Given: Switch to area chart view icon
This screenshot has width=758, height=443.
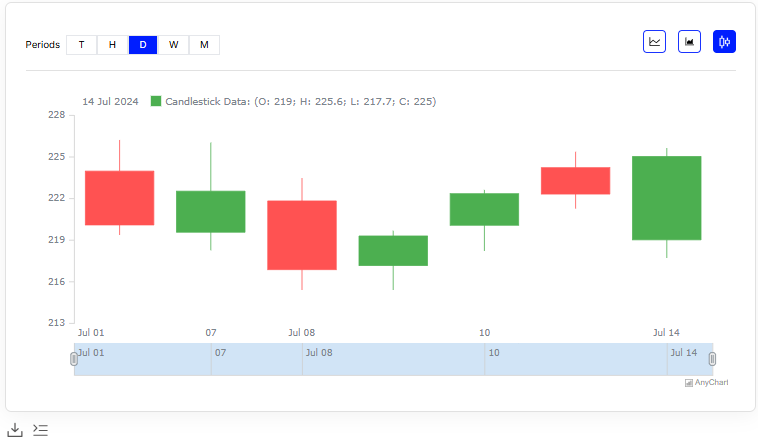Looking at the screenshot, I should click(689, 42).
